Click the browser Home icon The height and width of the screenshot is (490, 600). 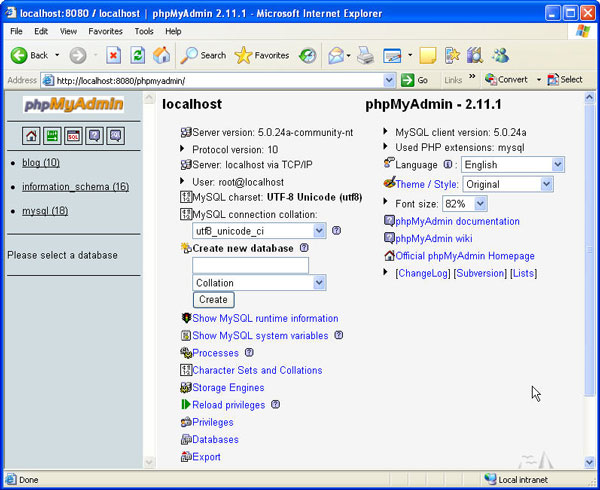[x=161, y=55]
